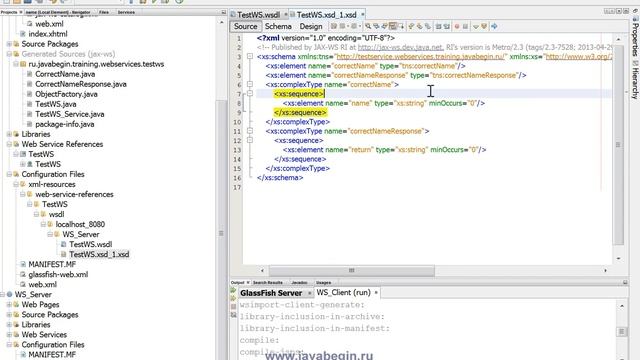
Task: Go to Previous Bookmark icon
Action: point(411,26)
